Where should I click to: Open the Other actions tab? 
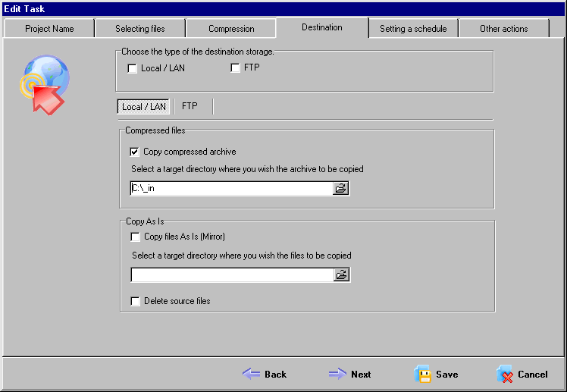tap(504, 29)
